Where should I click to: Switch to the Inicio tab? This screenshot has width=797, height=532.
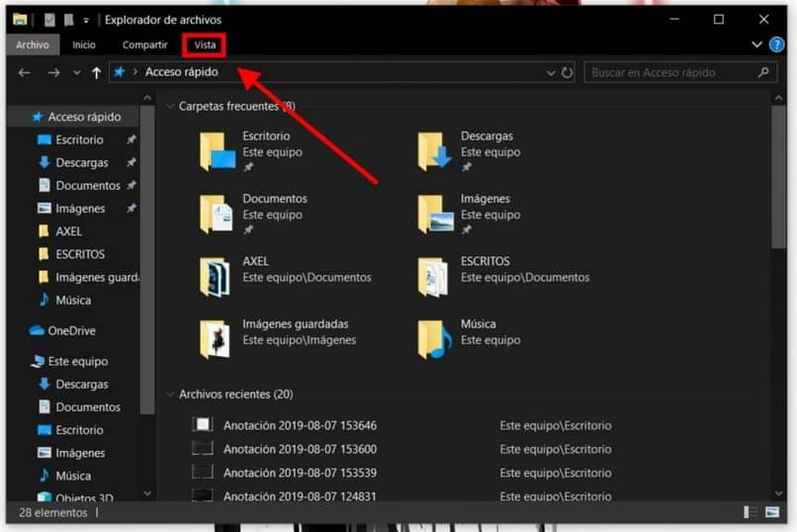tap(84, 44)
